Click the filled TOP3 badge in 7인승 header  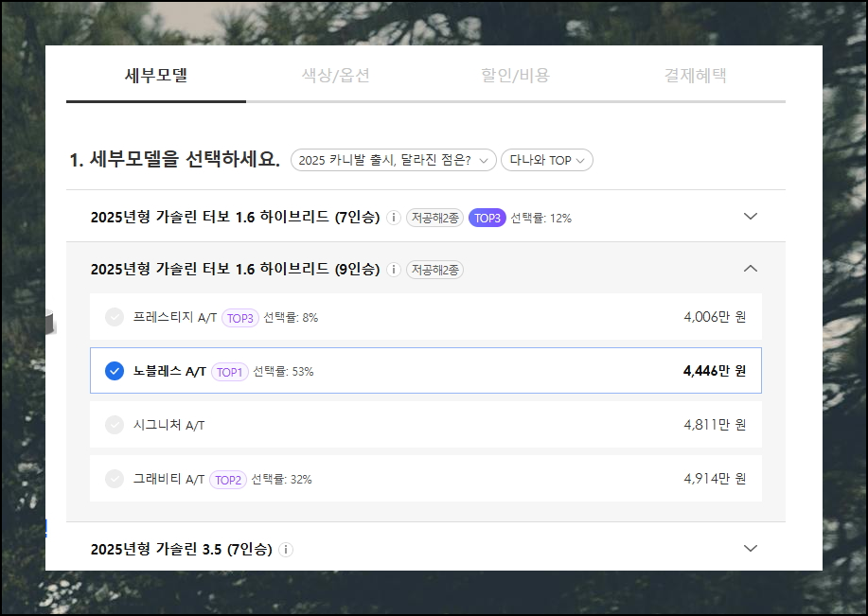[x=487, y=218]
